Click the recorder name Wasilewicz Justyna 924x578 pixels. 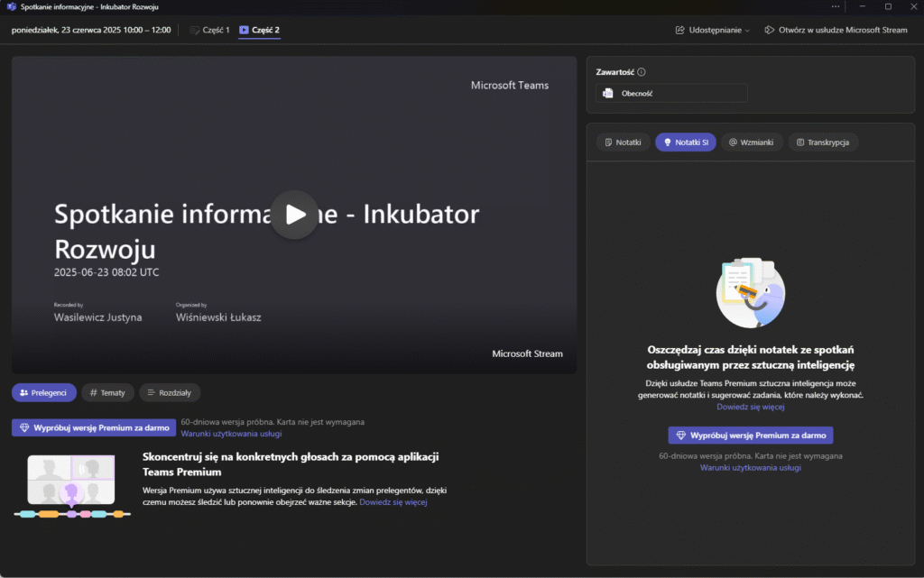tap(97, 317)
